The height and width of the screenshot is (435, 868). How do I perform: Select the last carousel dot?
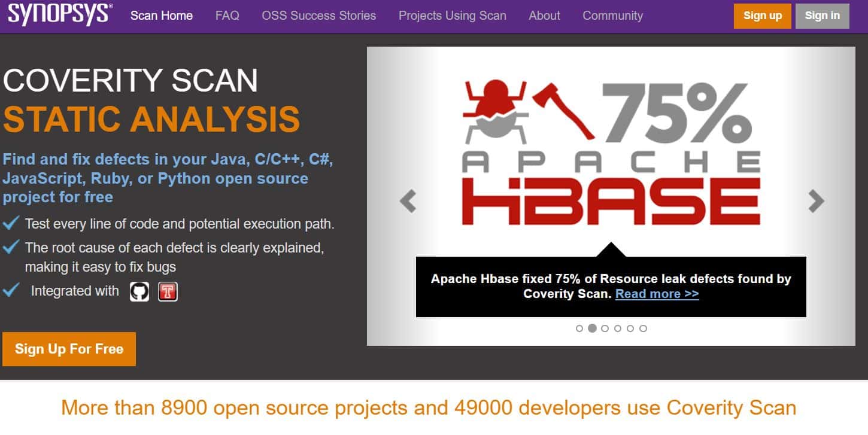643,328
